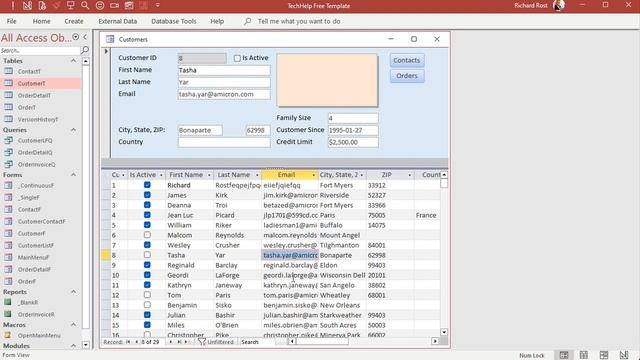Click the camera icon in the Quick Access Toolbar

[x=114, y=5]
